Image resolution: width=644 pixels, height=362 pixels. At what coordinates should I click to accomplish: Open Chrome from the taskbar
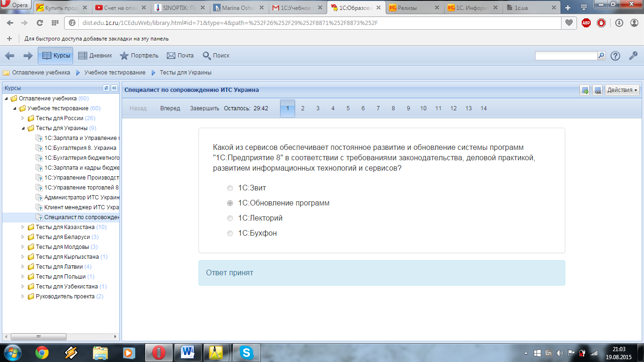coord(41,352)
